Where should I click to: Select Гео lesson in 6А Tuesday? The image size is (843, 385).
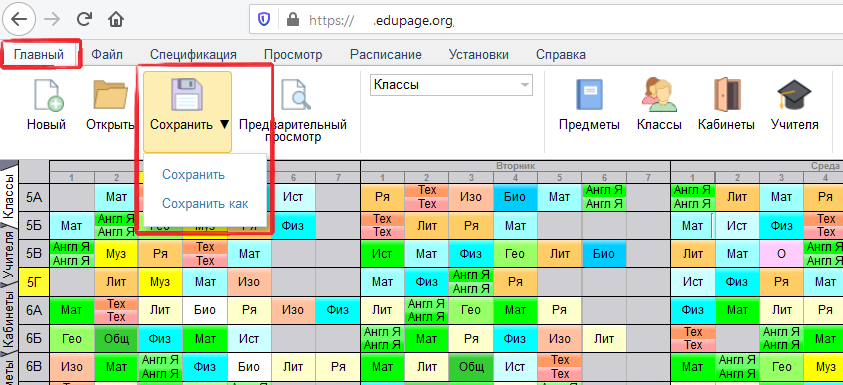[x=471, y=310]
